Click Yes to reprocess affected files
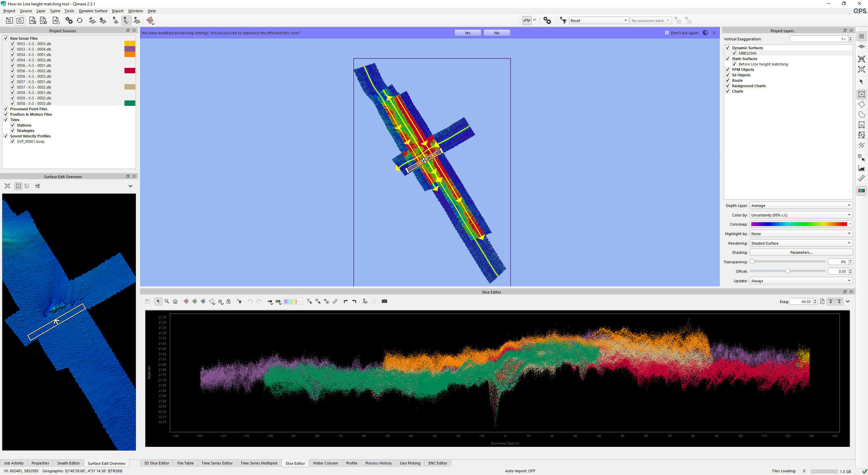The height and width of the screenshot is (475, 868). click(468, 33)
